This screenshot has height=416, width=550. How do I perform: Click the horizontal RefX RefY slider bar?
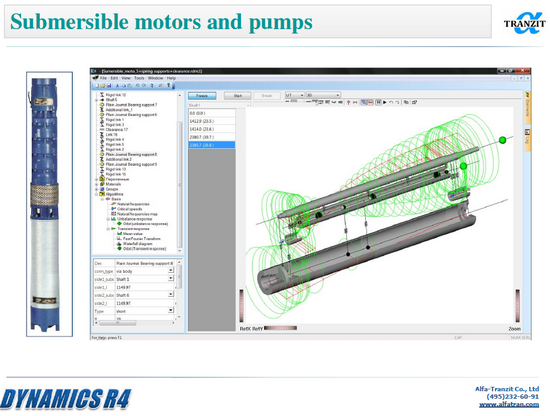[280, 328]
